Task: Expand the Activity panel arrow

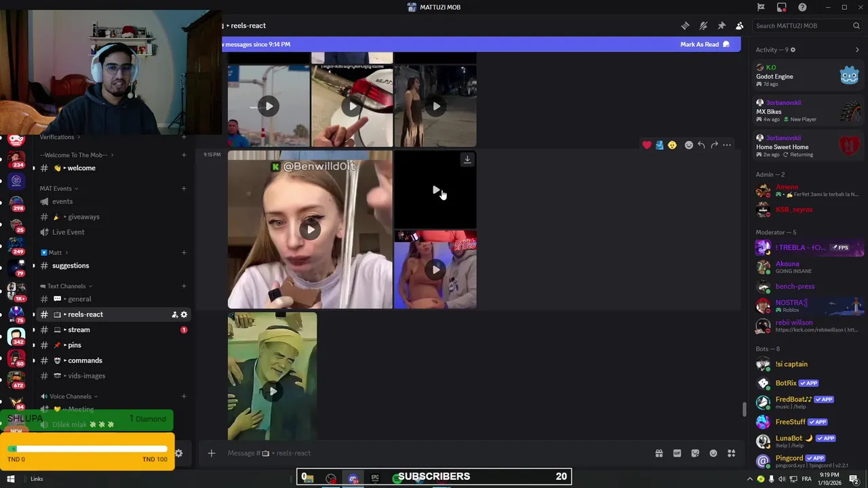Action: pos(857,49)
